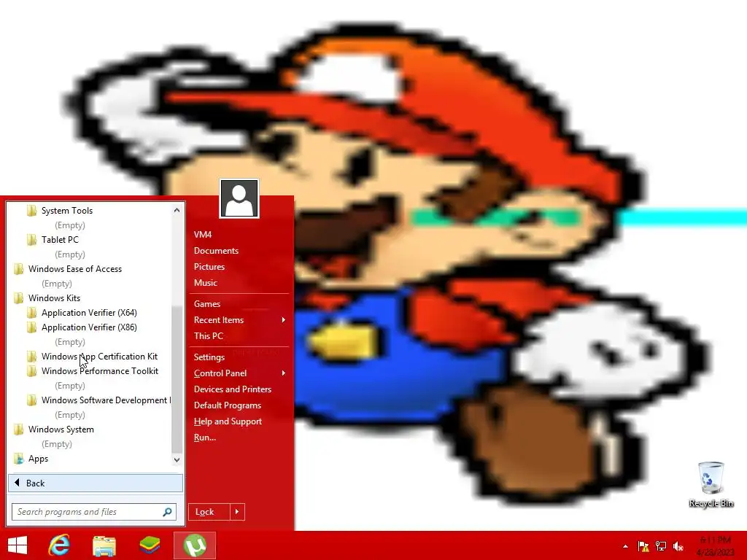Open Application Verifier (X64) folder
Screen dimensions: 747x560
tap(89, 312)
